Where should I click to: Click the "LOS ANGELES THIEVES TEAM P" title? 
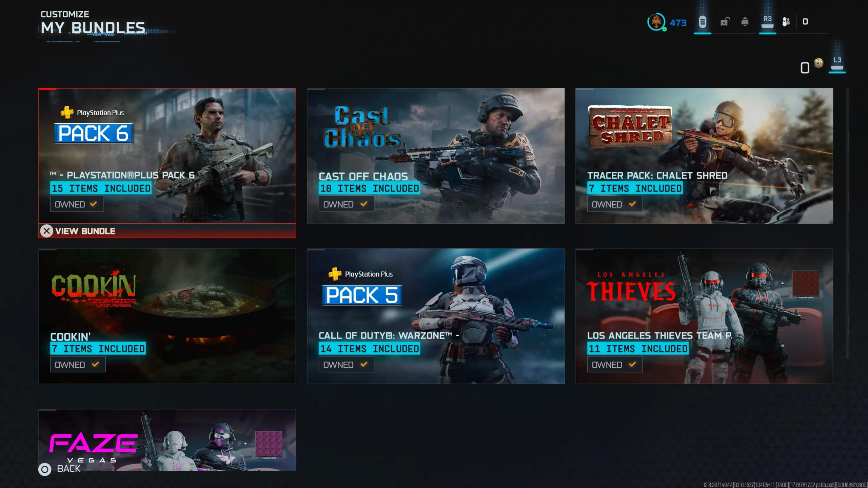pyautogui.click(x=659, y=335)
